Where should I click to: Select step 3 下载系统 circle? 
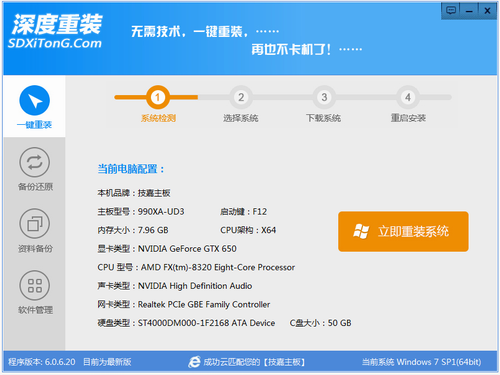(x=324, y=97)
